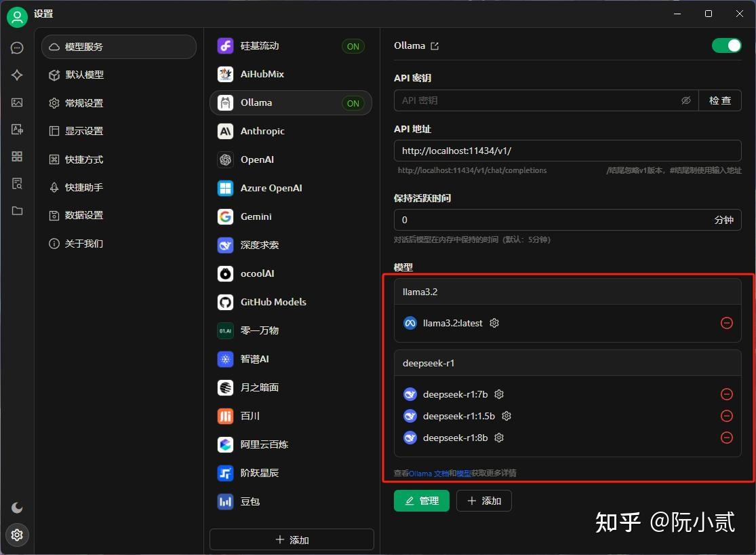This screenshot has height=555, width=756.
Task: Remove deepseek-r1:7b model with minus icon
Action: click(x=727, y=394)
